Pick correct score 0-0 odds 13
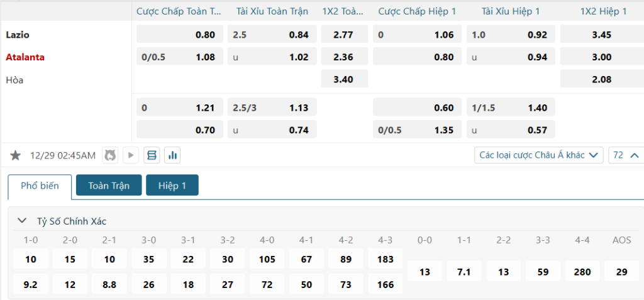Image resolution: width=644 pixels, height=300 pixels. coord(425,272)
